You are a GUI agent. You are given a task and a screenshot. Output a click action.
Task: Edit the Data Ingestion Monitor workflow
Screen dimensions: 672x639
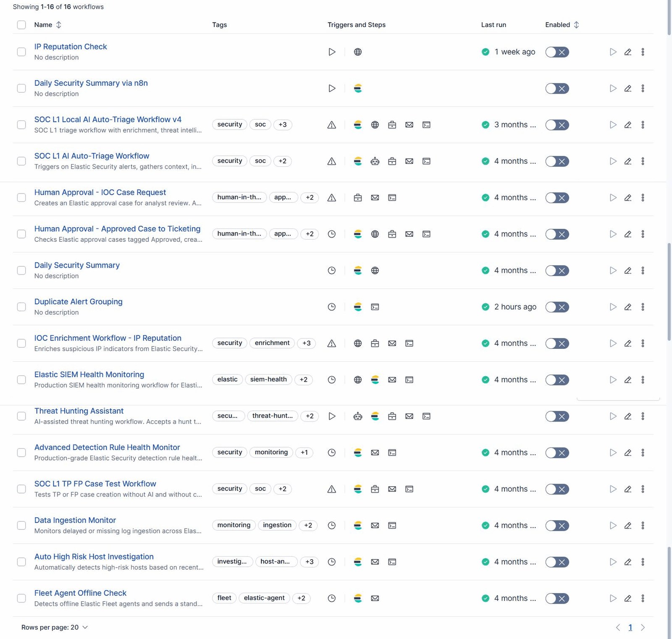click(x=627, y=525)
